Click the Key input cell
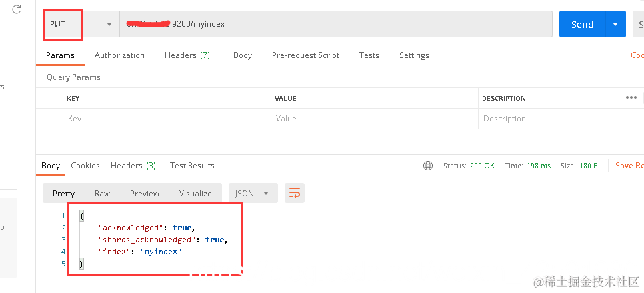The height and width of the screenshot is (293, 644). 167,119
